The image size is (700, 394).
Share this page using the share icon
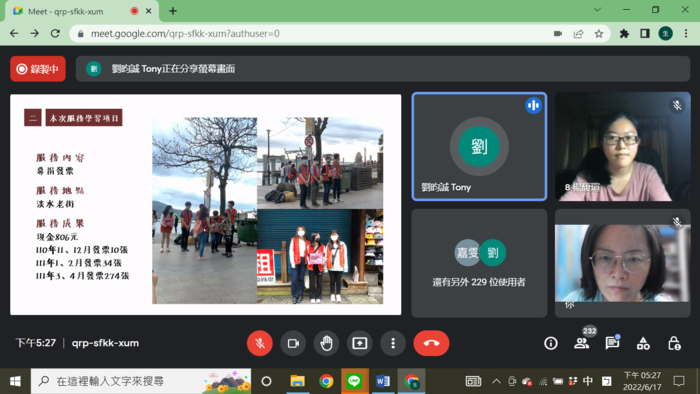[x=578, y=33]
